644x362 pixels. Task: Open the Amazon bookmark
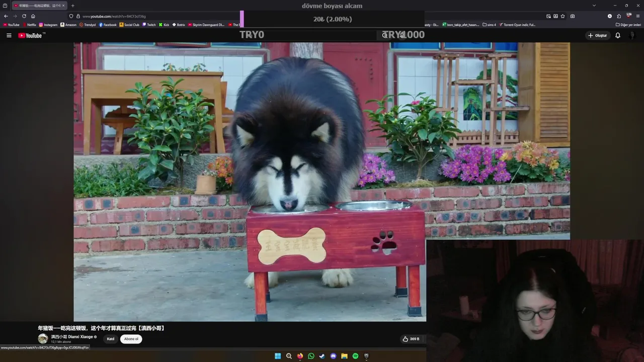(68, 25)
